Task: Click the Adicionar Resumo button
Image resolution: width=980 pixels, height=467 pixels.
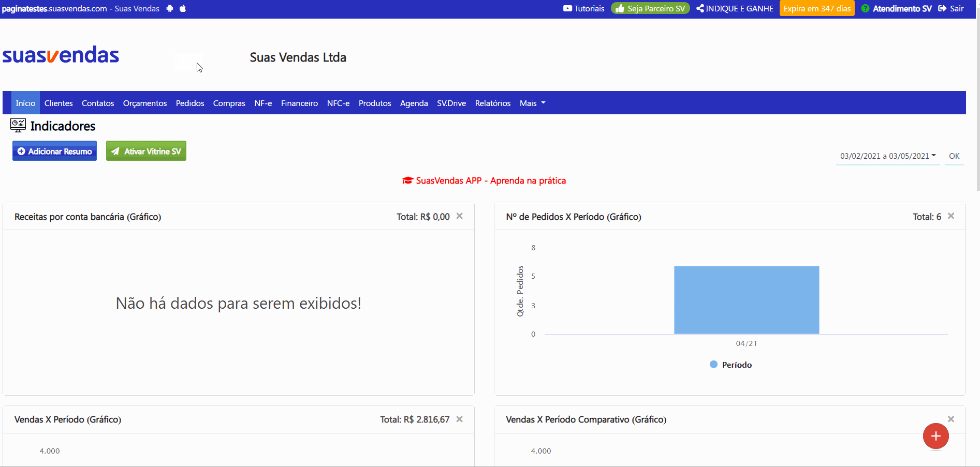Action: [54, 150]
